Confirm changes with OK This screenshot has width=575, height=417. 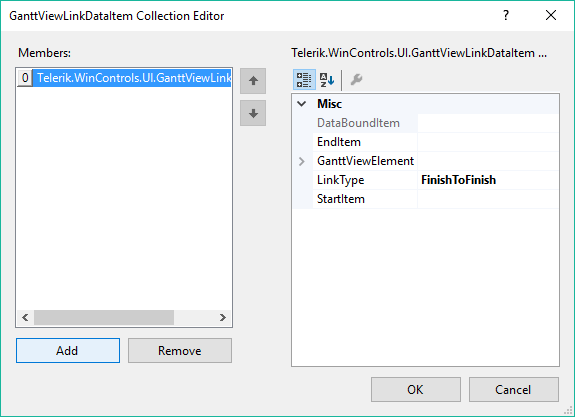point(415,389)
